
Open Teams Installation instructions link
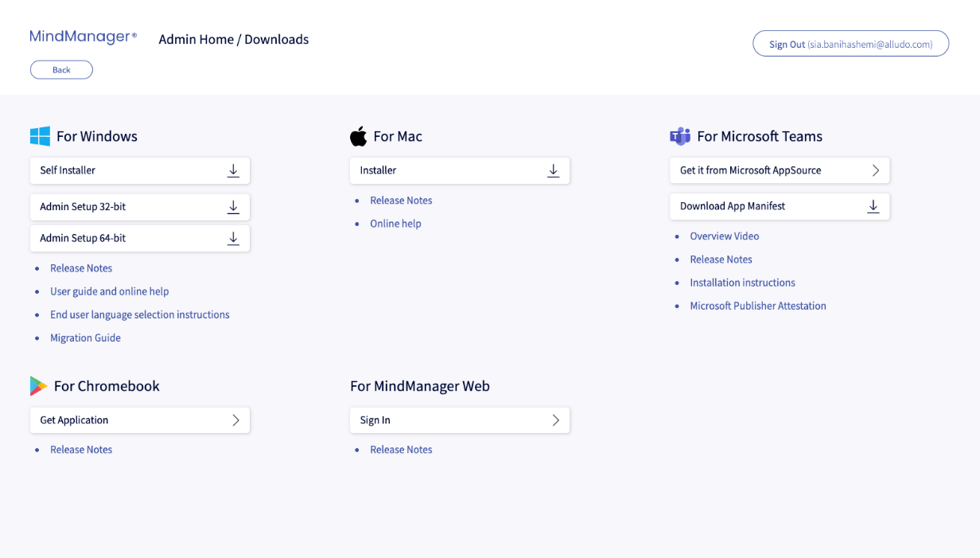pyautogui.click(x=742, y=283)
